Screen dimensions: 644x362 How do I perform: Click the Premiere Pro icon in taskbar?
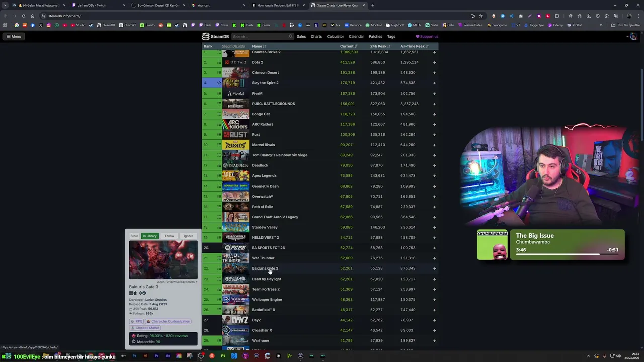156,356
